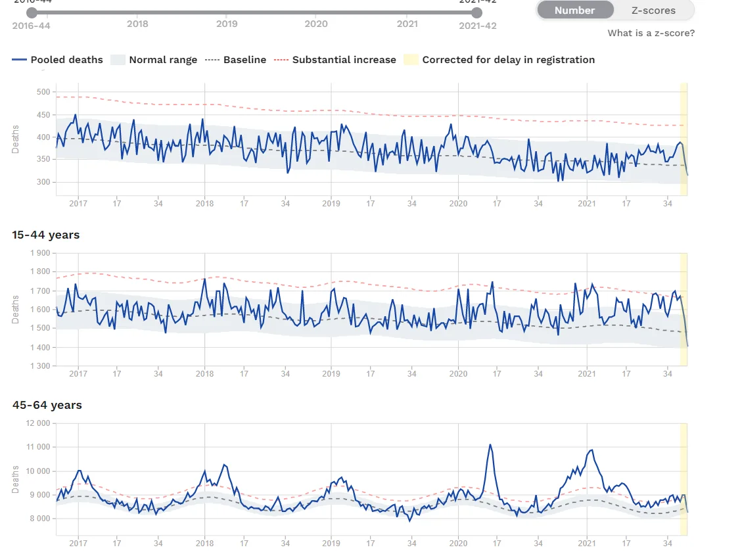740x560 pixels.
Task: Open the "What is a z-score?" link
Action: pyautogui.click(x=651, y=33)
